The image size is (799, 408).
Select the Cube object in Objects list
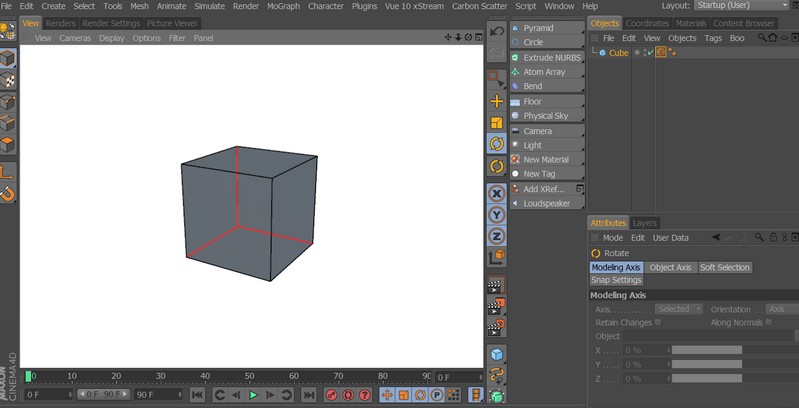[x=618, y=52]
